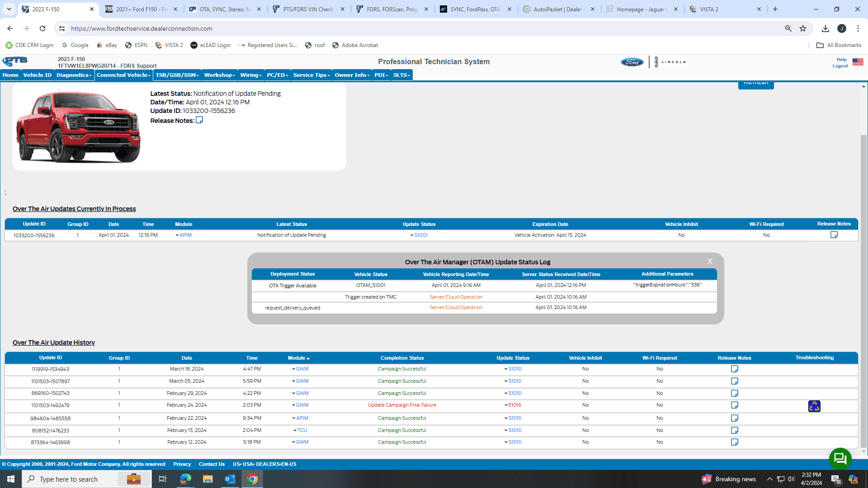
Task: Bookmark page with the star icon
Action: point(803,28)
